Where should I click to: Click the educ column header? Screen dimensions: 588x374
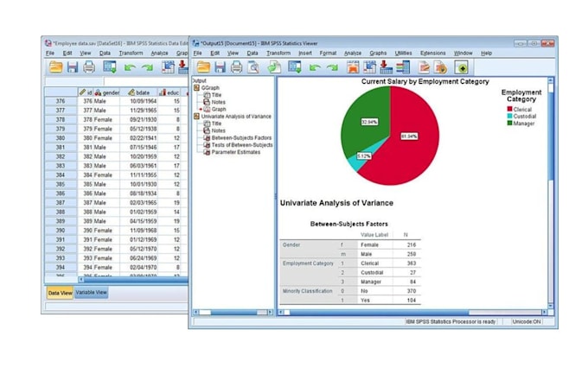(x=169, y=92)
